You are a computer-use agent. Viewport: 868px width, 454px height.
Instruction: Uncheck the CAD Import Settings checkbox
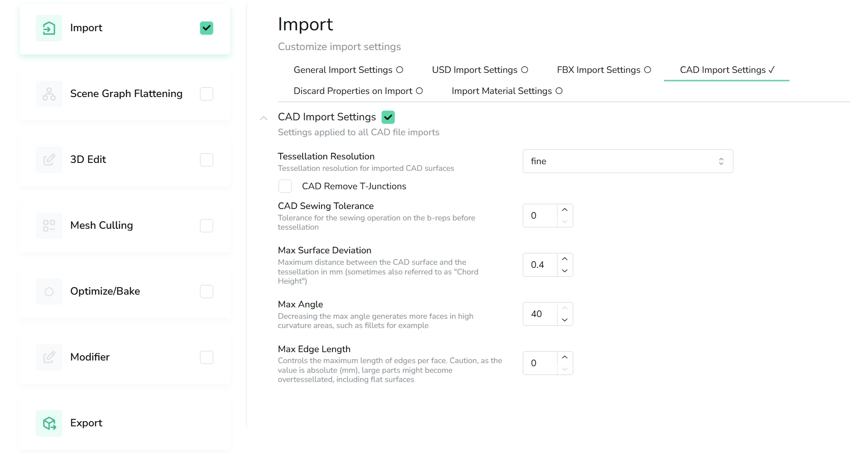click(x=388, y=117)
